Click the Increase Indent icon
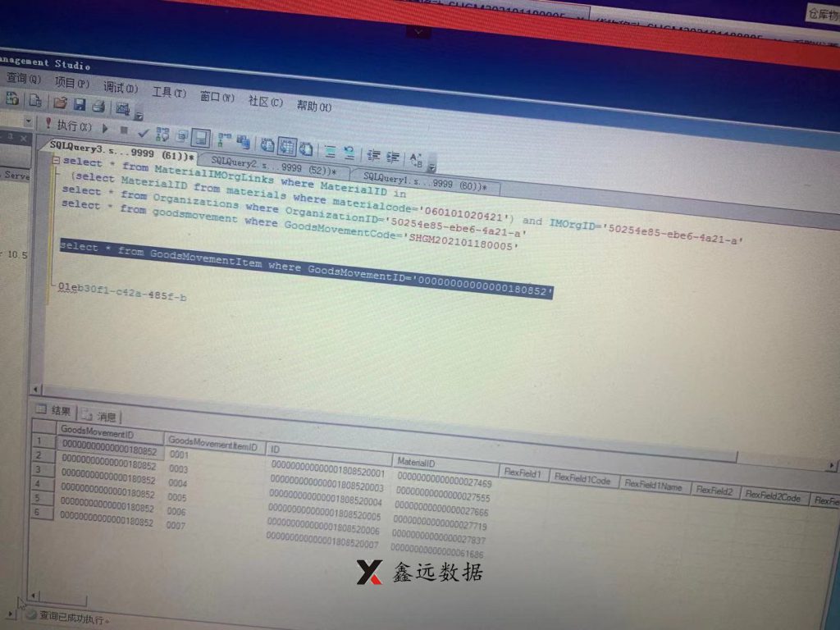Image resolution: width=840 pixels, height=630 pixels. [x=394, y=157]
